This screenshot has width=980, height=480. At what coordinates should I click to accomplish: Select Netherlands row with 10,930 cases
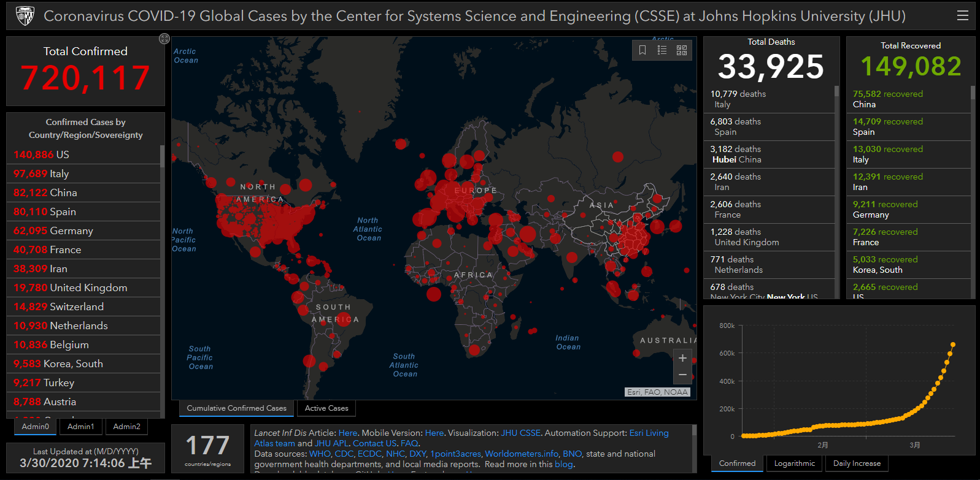pos(84,326)
